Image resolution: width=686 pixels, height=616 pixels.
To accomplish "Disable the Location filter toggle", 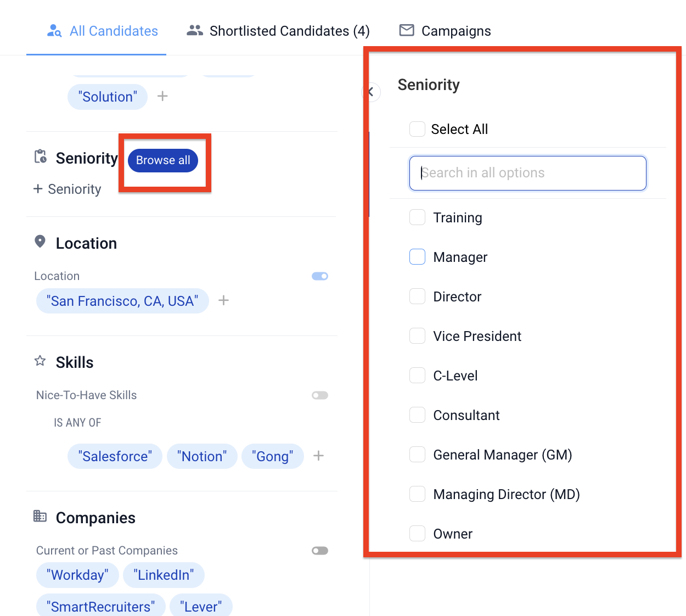I will click(320, 276).
